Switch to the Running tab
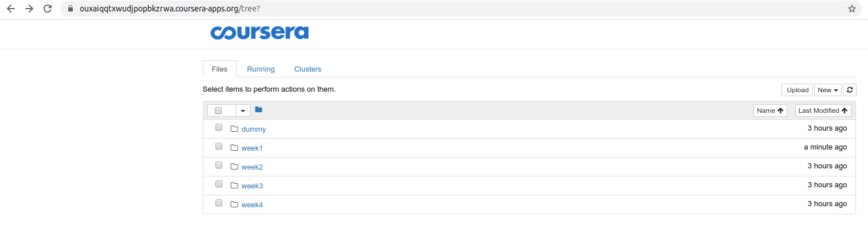This screenshot has height=244, width=868. 261,69
